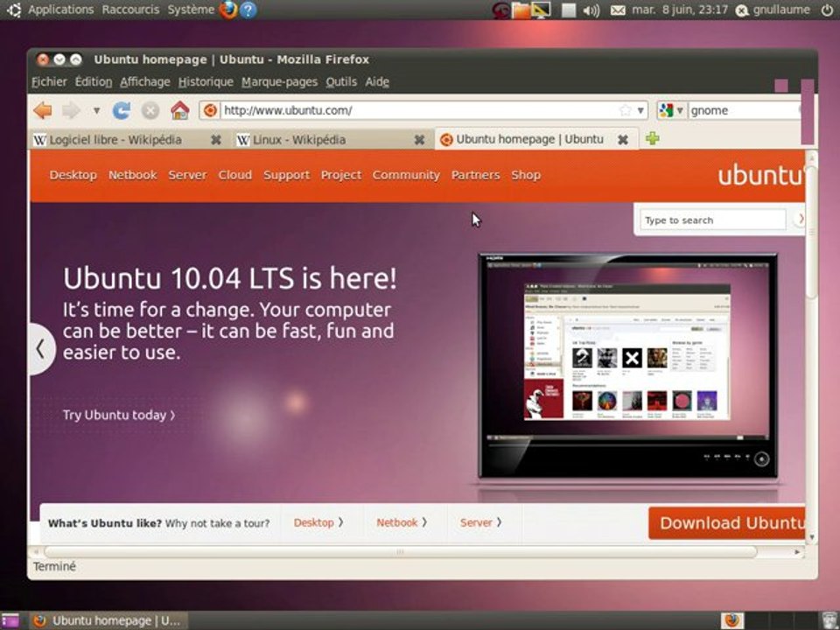The image size is (840, 630).
Task: Click the previous slide arrow on banner
Action: point(41,349)
